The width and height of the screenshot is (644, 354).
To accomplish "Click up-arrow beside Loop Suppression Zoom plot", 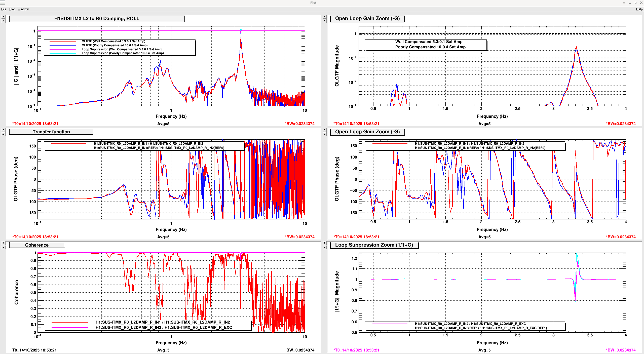I will click(324, 247).
